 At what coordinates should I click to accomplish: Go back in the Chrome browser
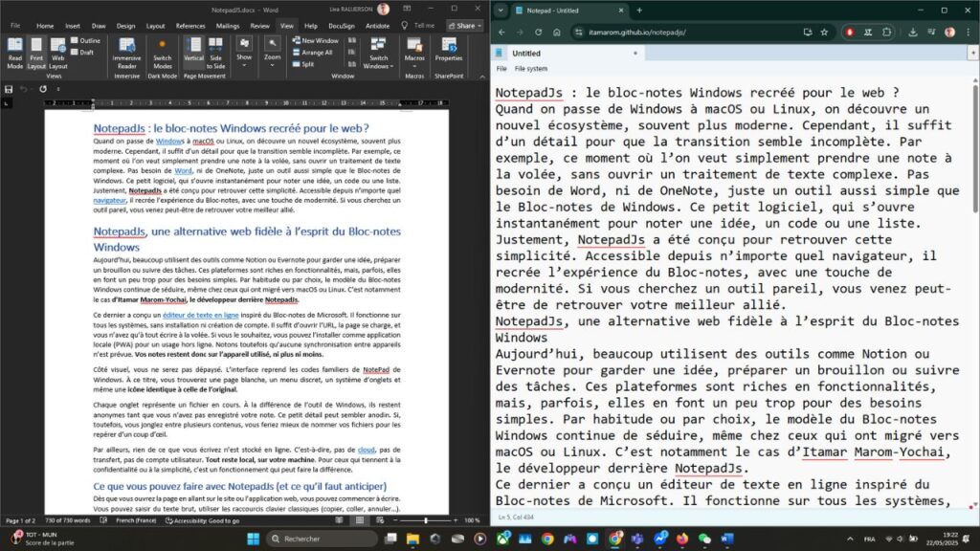pos(501,33)
